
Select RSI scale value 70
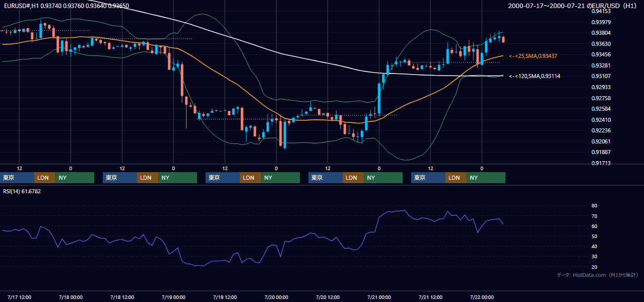594,216
